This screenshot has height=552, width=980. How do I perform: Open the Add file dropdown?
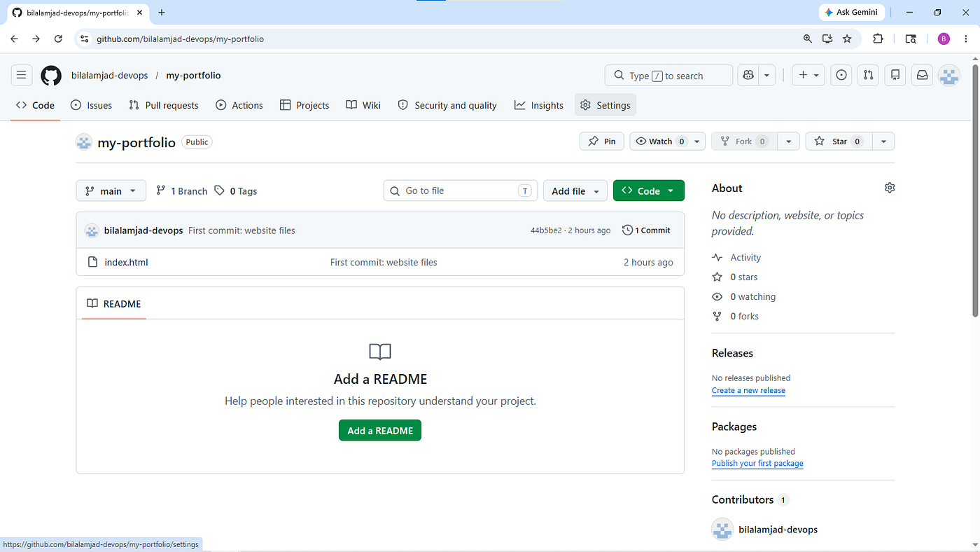tap(575, 191)
